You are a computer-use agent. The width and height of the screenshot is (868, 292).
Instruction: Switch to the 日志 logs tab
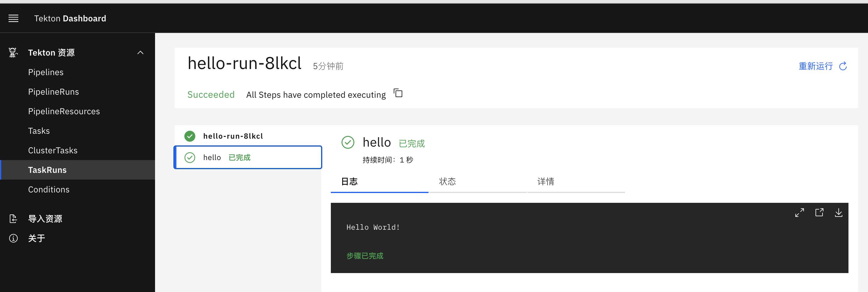click(x=379, y=182)
